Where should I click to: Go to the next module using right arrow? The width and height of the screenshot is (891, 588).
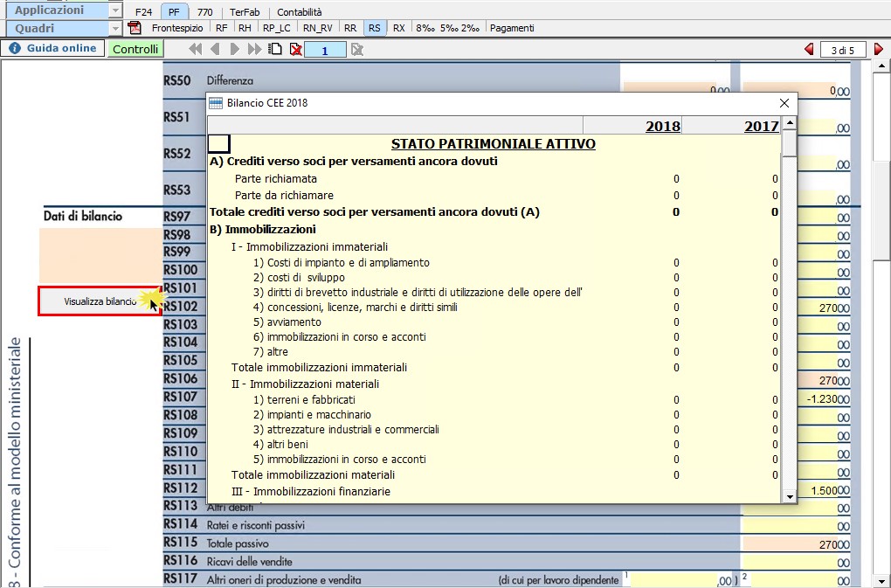(x=234, y=50)
